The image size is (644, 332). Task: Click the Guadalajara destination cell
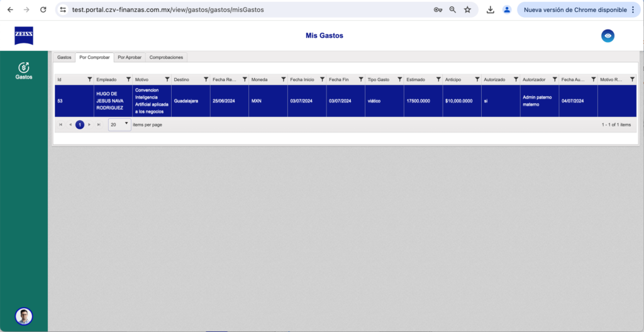[x=191, y=101]
